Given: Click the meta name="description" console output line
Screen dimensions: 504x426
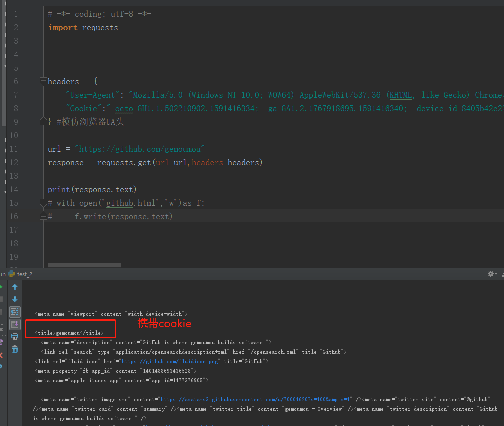Looking at the screenshot, I should 156,342.
